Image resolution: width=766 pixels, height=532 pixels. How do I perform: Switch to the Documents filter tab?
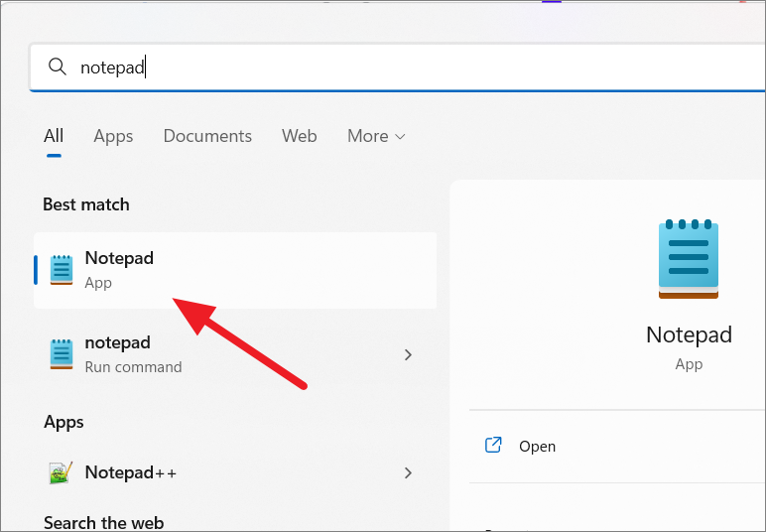[207, 136]
